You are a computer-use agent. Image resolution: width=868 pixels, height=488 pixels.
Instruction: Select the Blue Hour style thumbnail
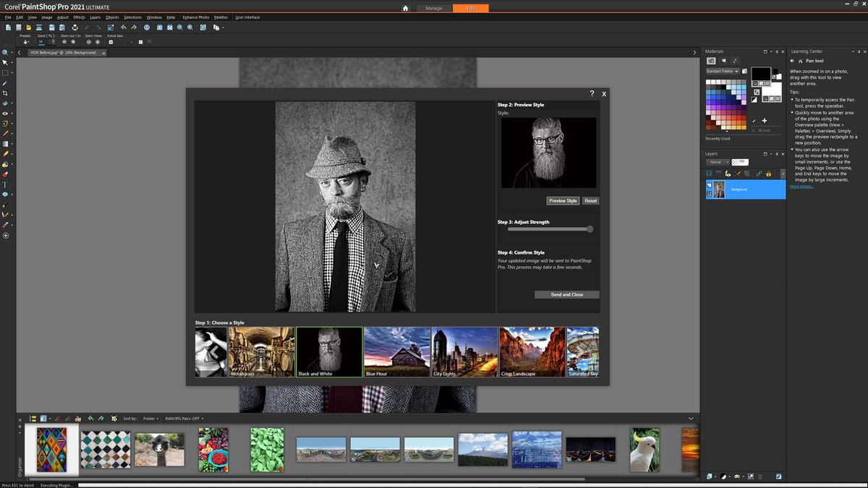coord(396,351)
